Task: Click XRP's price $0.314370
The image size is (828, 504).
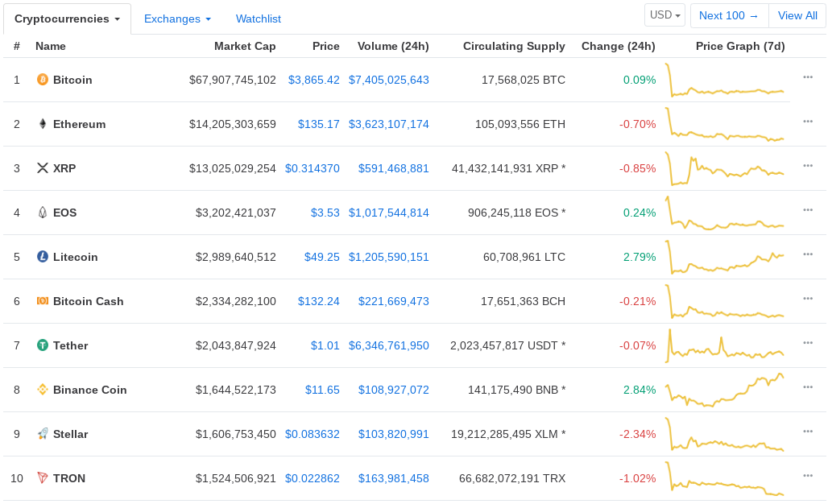Action: (312, 168)
